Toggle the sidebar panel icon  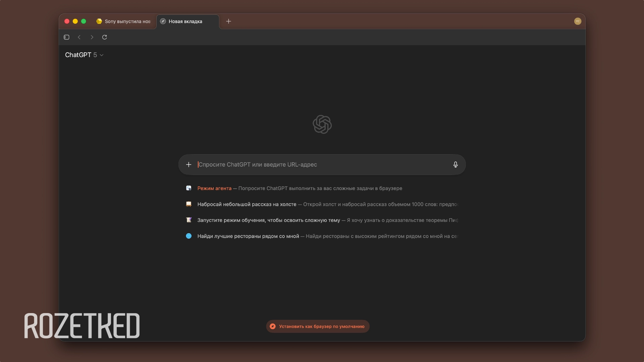pos(66,37)
